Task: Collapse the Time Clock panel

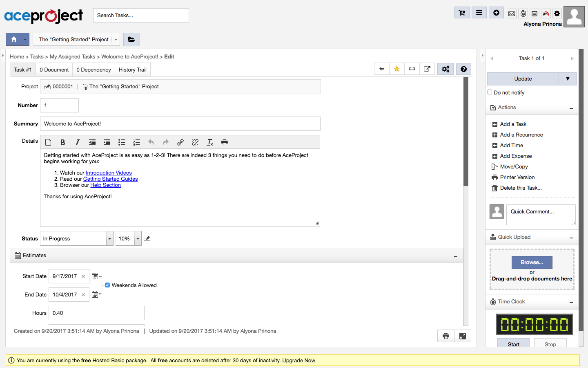Action: click(x=571, y=302)
